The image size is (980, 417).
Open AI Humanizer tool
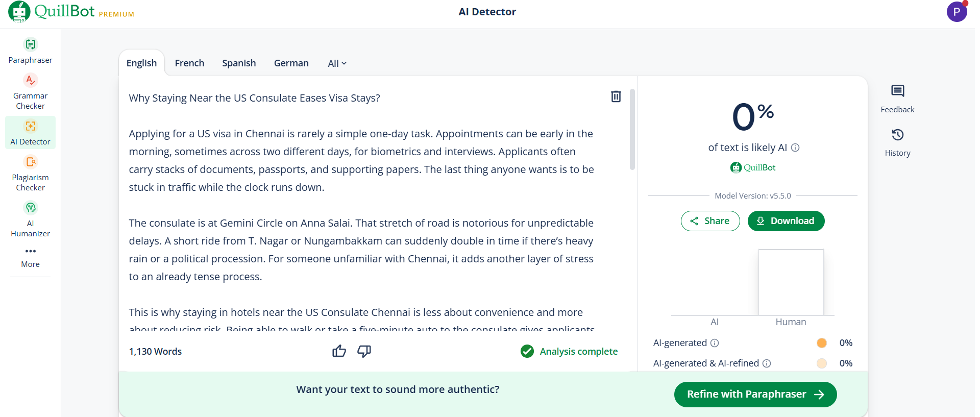(30, 219)
